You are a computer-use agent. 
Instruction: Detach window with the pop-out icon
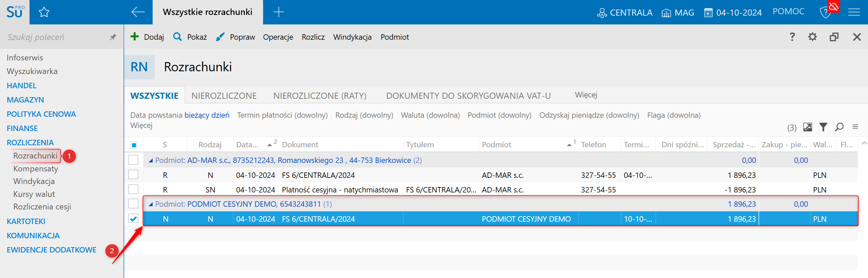pos(834,37)
